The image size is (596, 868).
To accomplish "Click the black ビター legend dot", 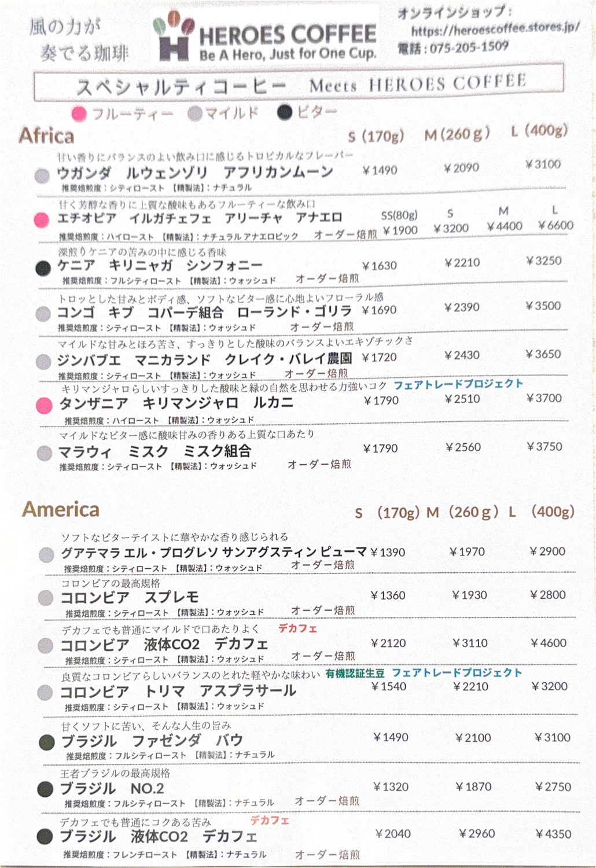I will coord(285,112).
